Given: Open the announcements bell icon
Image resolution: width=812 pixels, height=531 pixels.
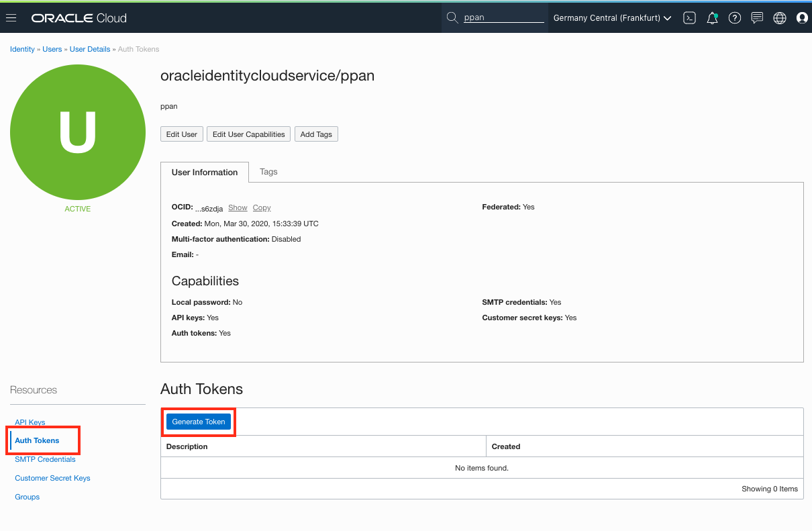Looking at the screenshot, I should (713, 18).
